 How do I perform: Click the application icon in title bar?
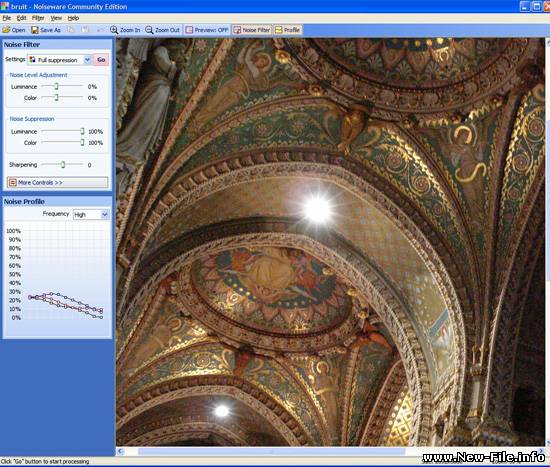(x=5, y=6)
